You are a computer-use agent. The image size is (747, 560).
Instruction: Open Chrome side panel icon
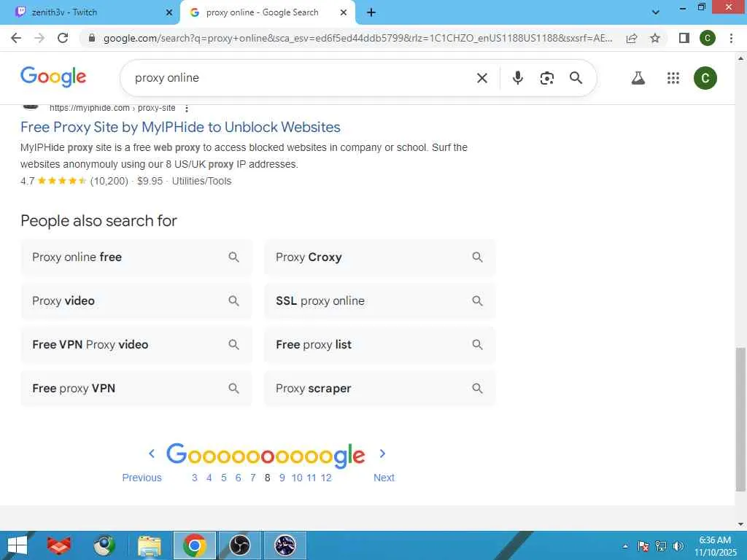point(684,38)
